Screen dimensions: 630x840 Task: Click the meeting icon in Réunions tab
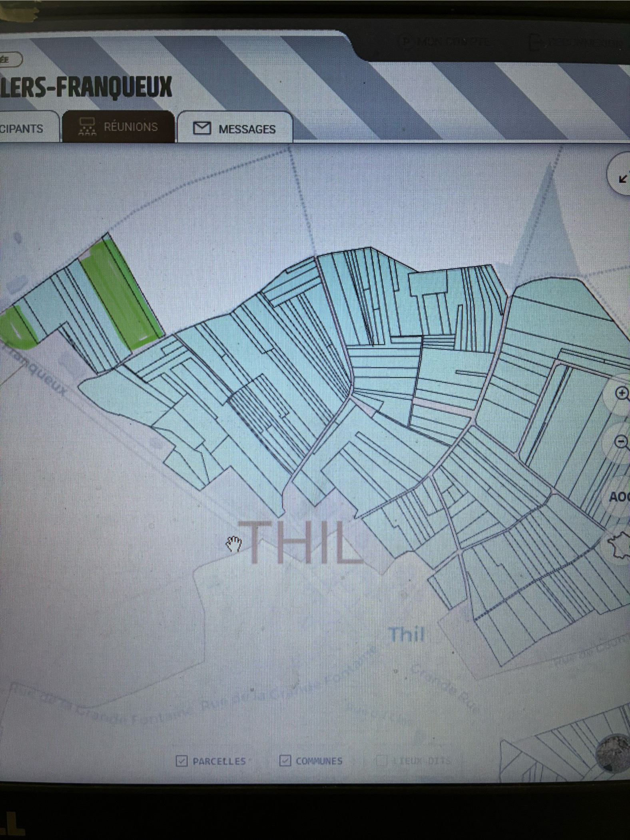click(87, 127)
